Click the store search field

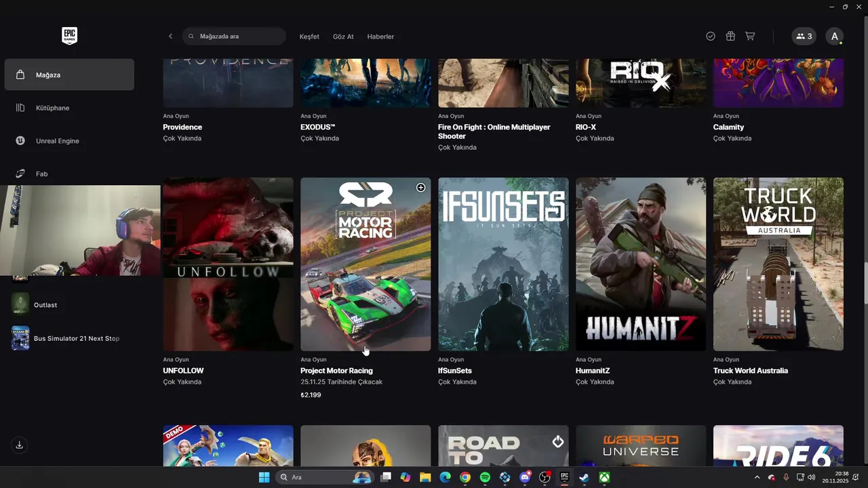click(x=235, y=37)
